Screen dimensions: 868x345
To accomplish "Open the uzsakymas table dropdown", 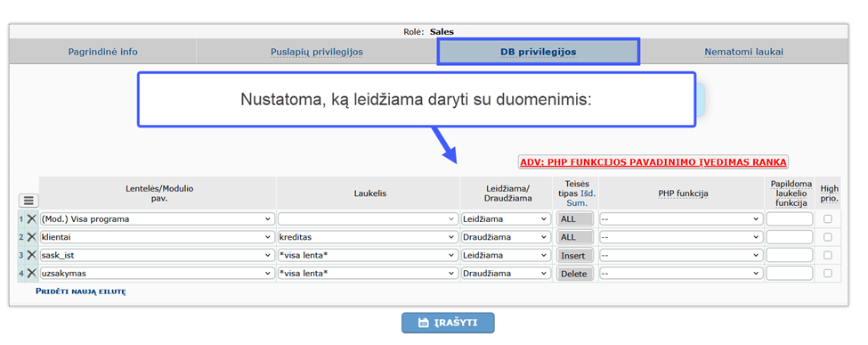I will [157, 274].
